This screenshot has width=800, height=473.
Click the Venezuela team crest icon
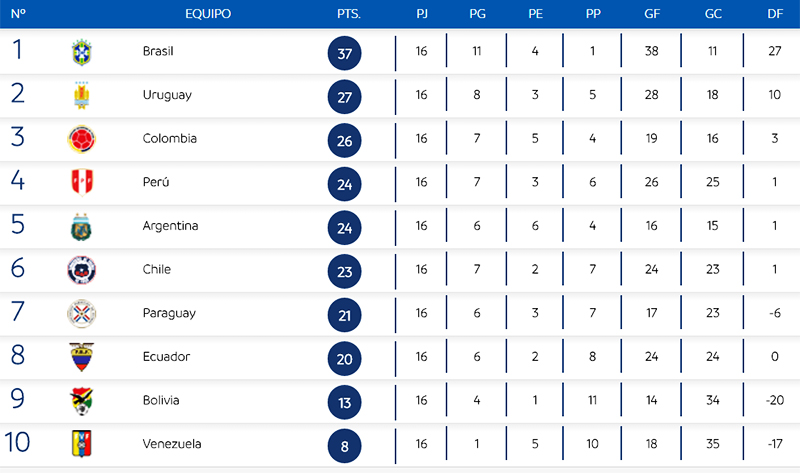81,444
